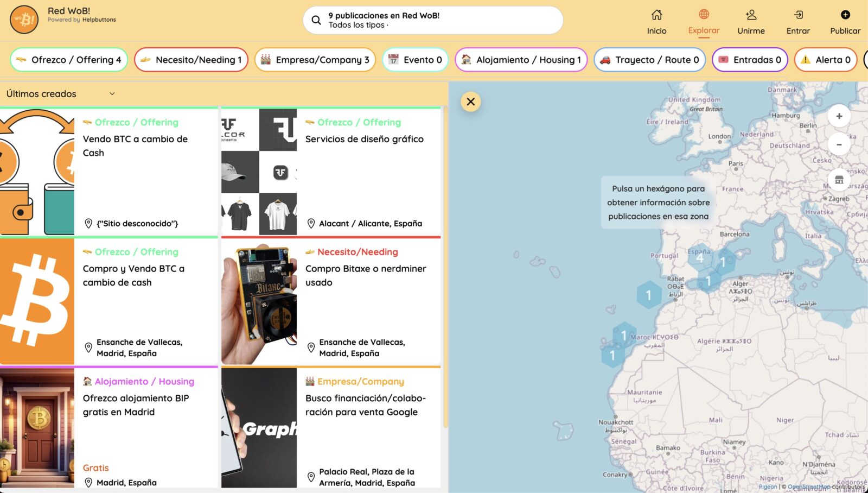Select the Trayecto / Route filter
The image size is (868, 493).
649,60
